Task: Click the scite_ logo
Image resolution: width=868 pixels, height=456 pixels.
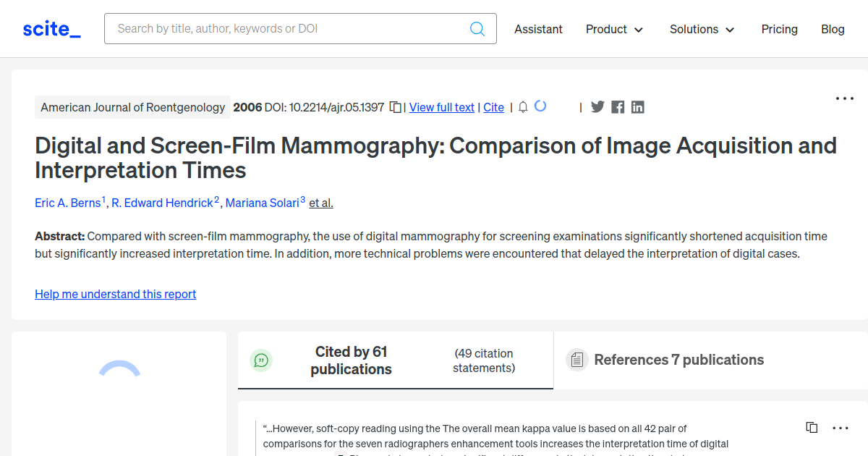Action: point(51,28)
